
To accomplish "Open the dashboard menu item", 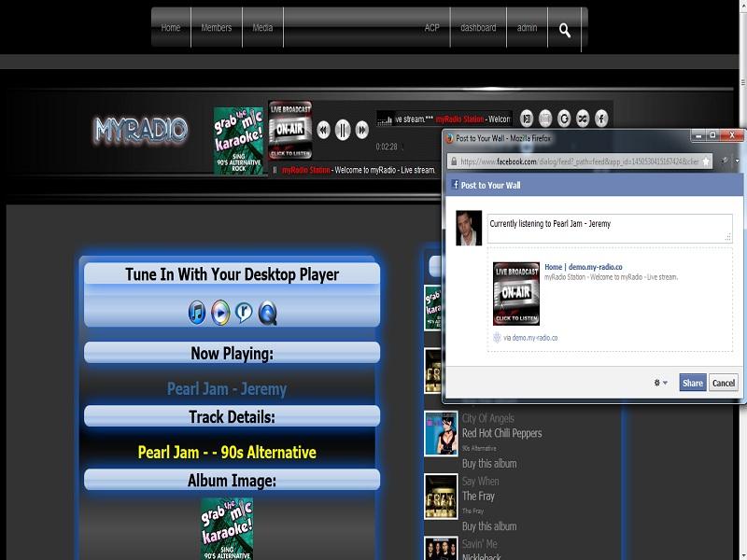I will coord(478,28).
